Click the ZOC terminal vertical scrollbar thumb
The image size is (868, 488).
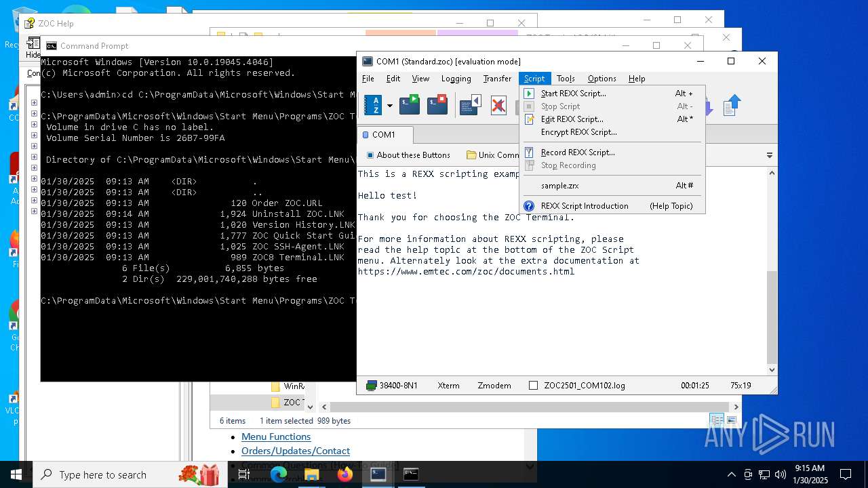tap(772, 317)
